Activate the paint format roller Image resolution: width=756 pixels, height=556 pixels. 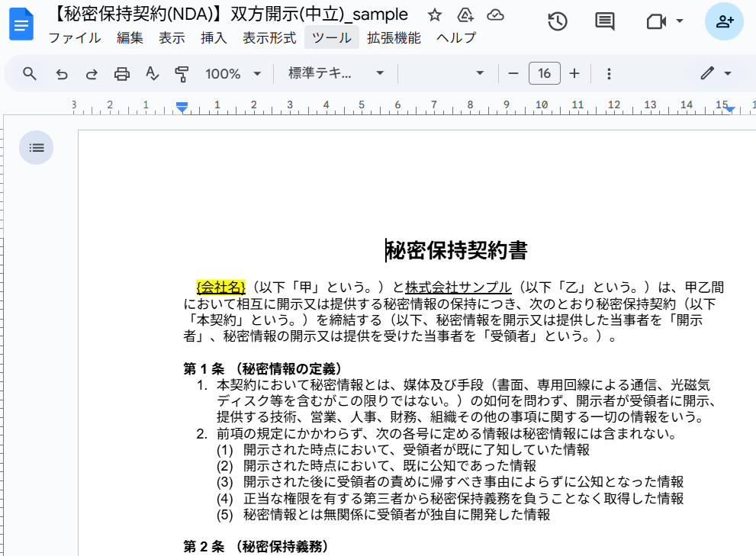(182, 74)
